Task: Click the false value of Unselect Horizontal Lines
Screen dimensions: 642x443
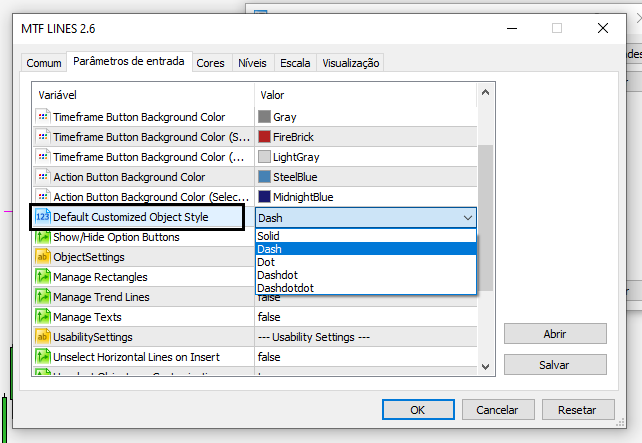Action: (x=268, y=357)
